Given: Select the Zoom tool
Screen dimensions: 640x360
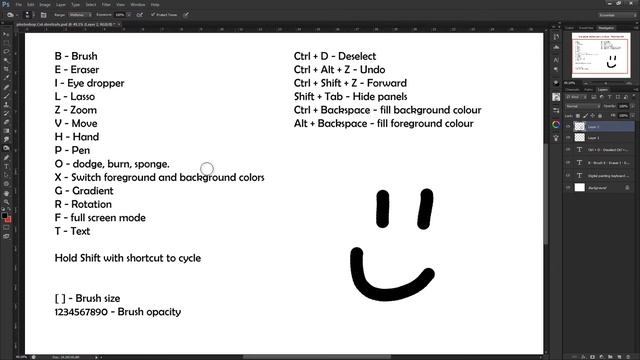Looking at the screenshot, I should point(6,202).
